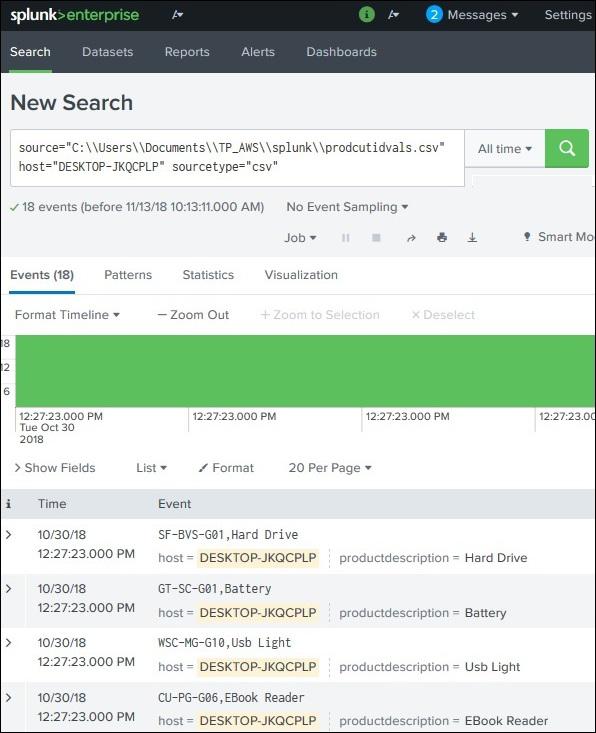Click the Zoom Out timeline button
The height and width of the screenshot is (733, 596).
193,315
